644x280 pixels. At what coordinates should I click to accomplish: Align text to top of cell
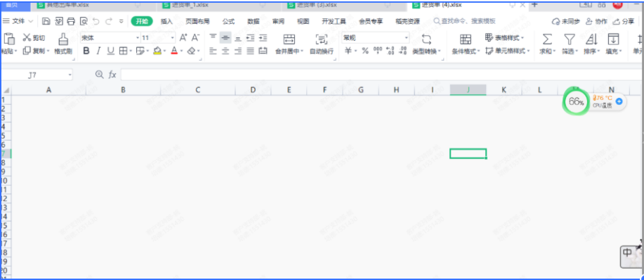click(x=213, y=37)
